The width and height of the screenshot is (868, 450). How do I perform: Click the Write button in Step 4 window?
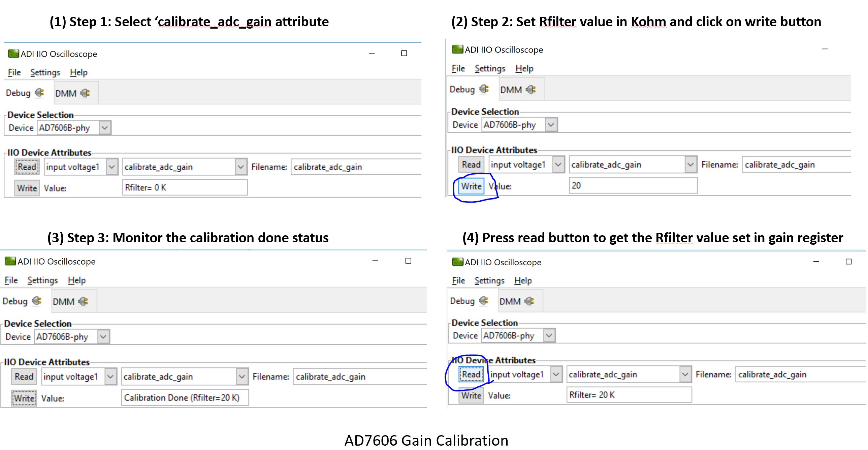click(x=471, y=395)
